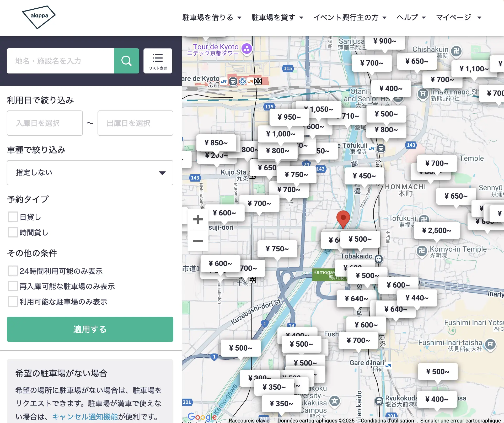The height and width of the screenshot is (423, 504).
Task: Click the green search magnifier button
Action: click(x=126, y=61)
